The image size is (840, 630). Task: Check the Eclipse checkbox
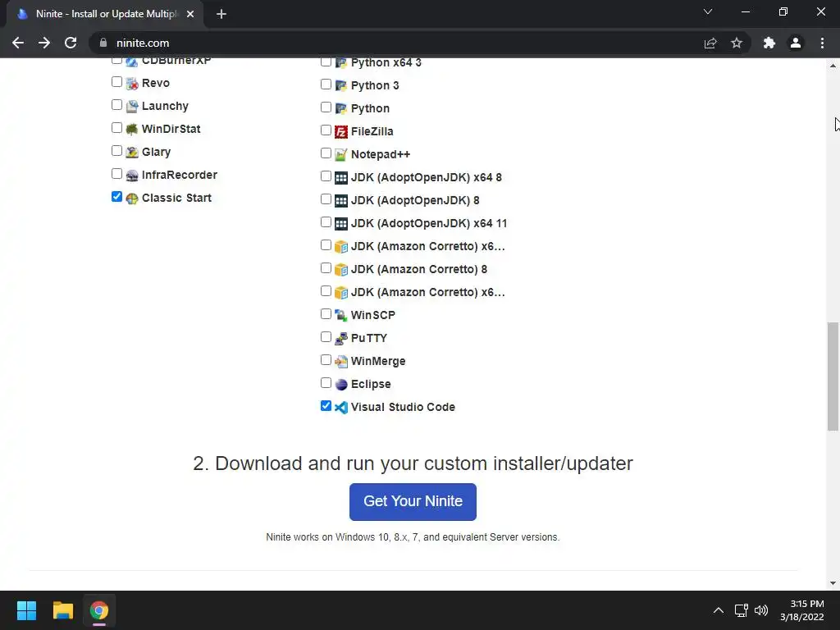point(326,383)
